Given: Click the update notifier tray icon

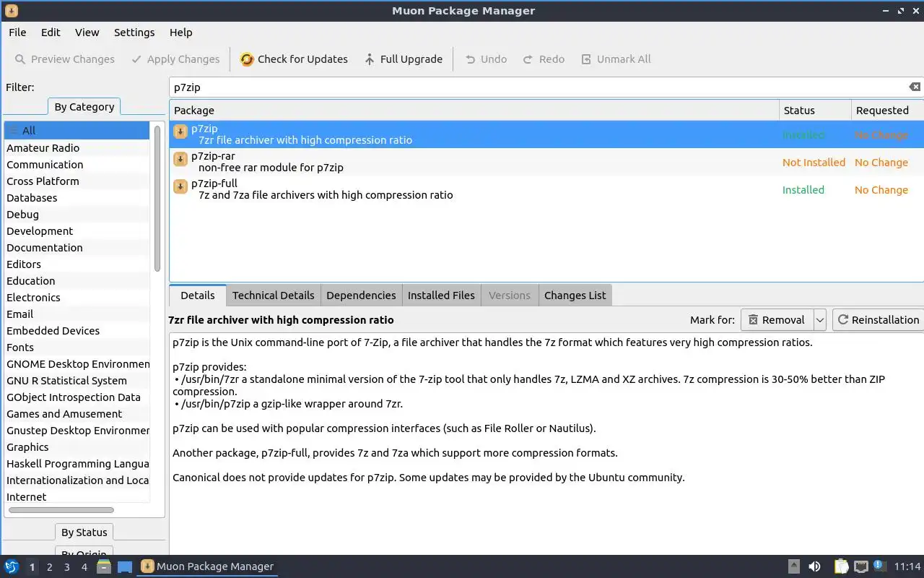Looking at the screenshot, I should tap(879, 566).
